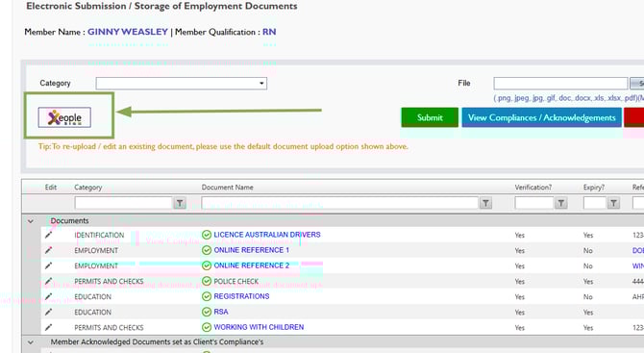This screenshot has height=353, width=644.
Task: Open the Category dropdown at top
Action: point(181,84)
